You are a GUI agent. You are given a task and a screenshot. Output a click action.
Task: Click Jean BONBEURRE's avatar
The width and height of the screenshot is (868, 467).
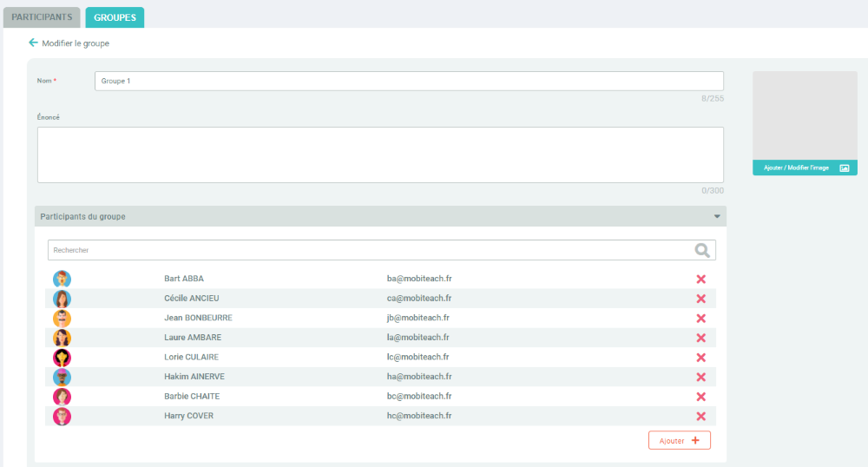62,319
